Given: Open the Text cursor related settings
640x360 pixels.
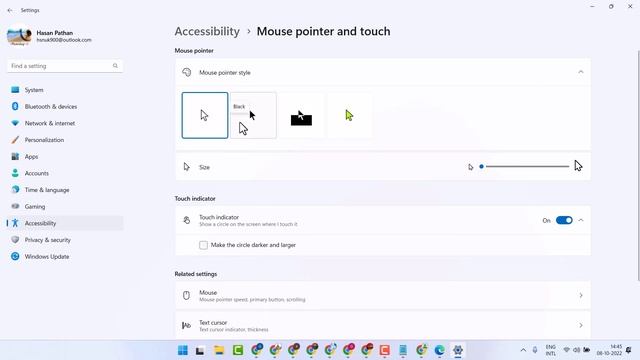Looking at the screenshot, I should (x=383, y=325).
